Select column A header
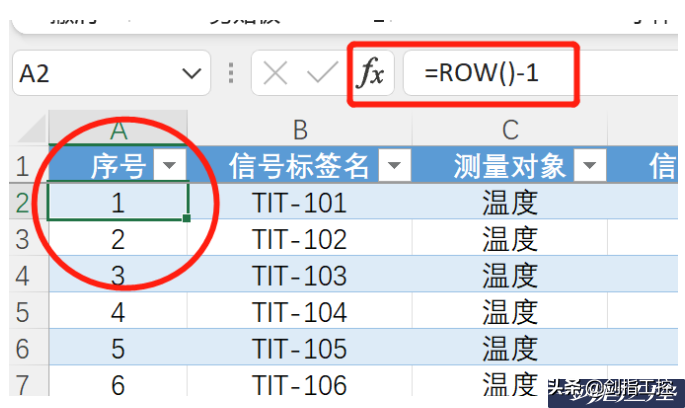The image size is (685, 408). tap(118, 129)
